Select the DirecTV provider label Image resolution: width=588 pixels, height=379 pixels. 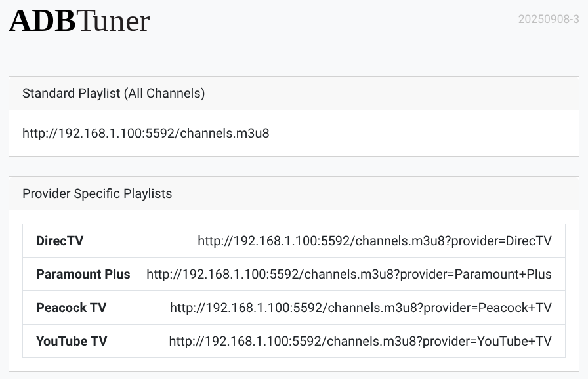[60, 241]
